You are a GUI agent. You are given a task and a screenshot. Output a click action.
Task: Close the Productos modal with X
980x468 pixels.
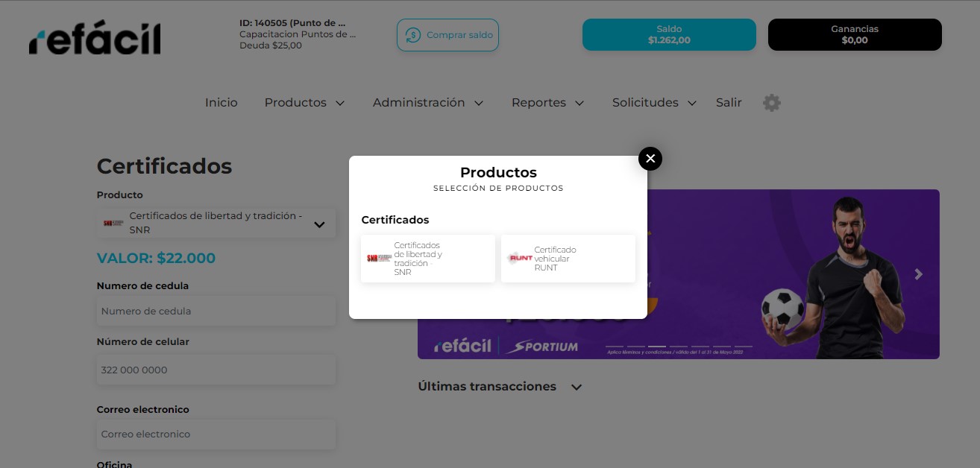650,158
